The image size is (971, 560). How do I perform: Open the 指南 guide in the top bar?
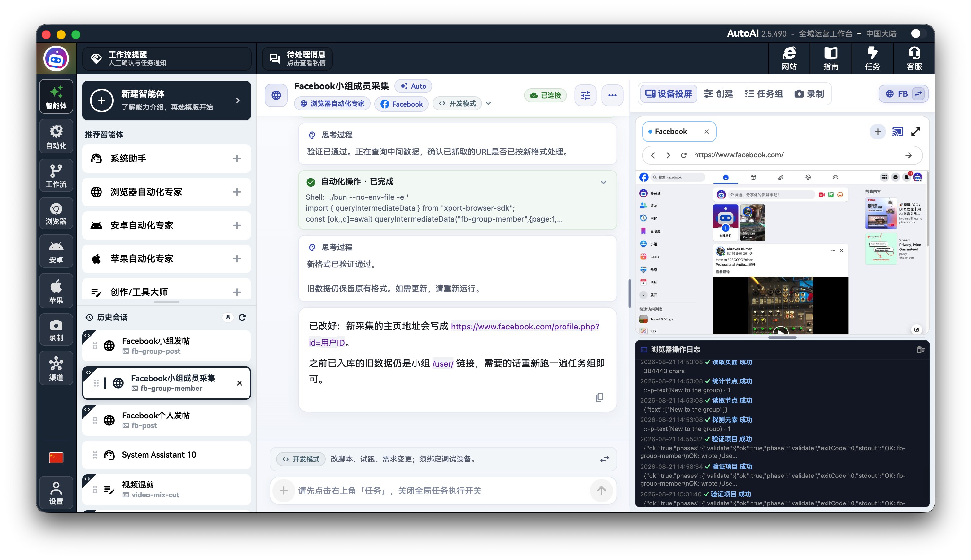831,58
